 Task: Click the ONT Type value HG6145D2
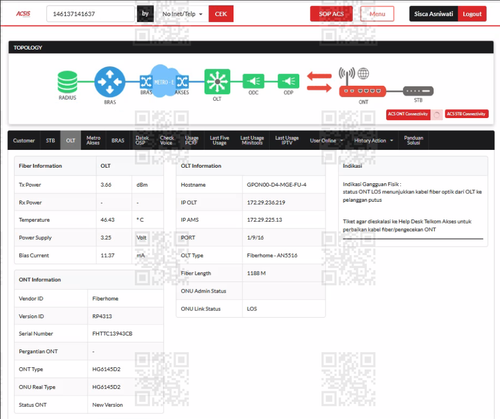(x=106, y=369)
